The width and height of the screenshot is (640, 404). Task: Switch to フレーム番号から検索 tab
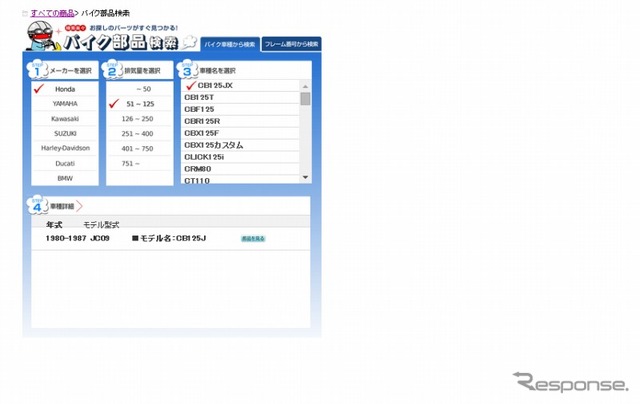tap(291, 44)
